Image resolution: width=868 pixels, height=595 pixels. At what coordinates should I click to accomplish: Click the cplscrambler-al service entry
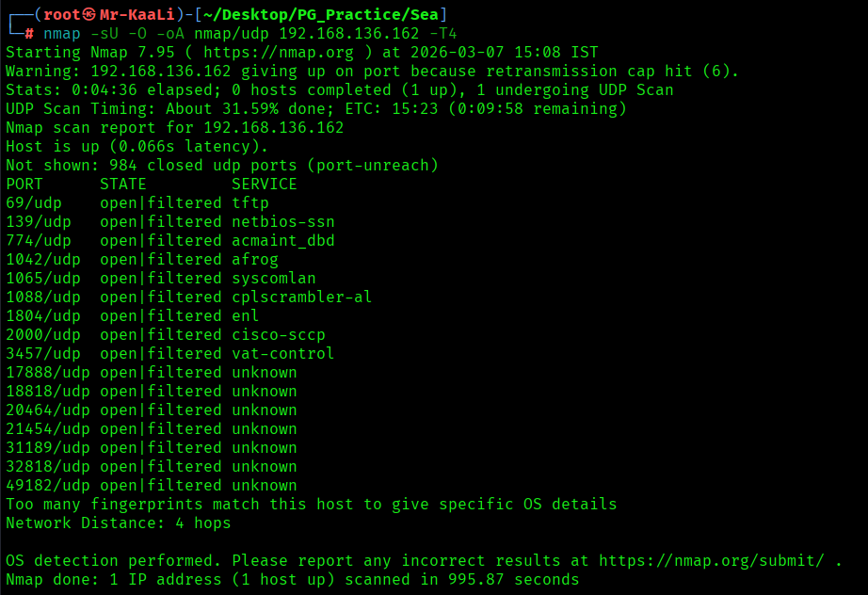pyautogui.click(x=301, y=297)
